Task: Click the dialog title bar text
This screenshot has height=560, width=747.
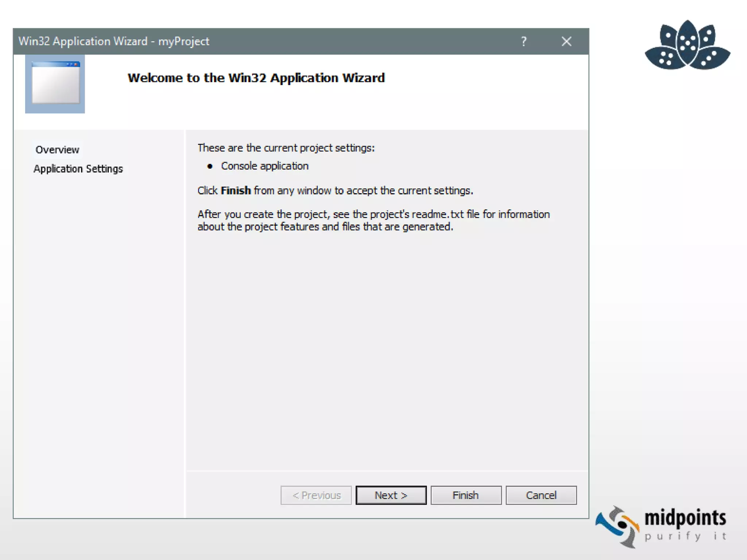Action: pyautogui.click(x=114, y=41)
